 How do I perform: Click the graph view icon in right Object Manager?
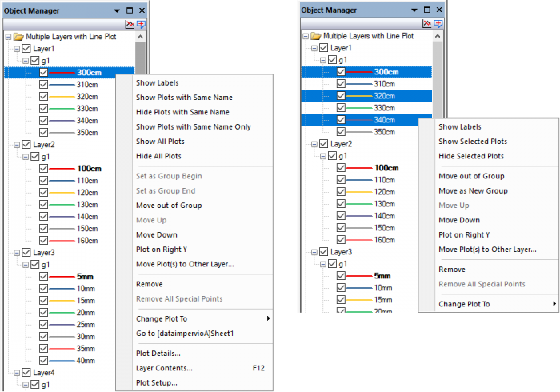[x=426, y=24]
